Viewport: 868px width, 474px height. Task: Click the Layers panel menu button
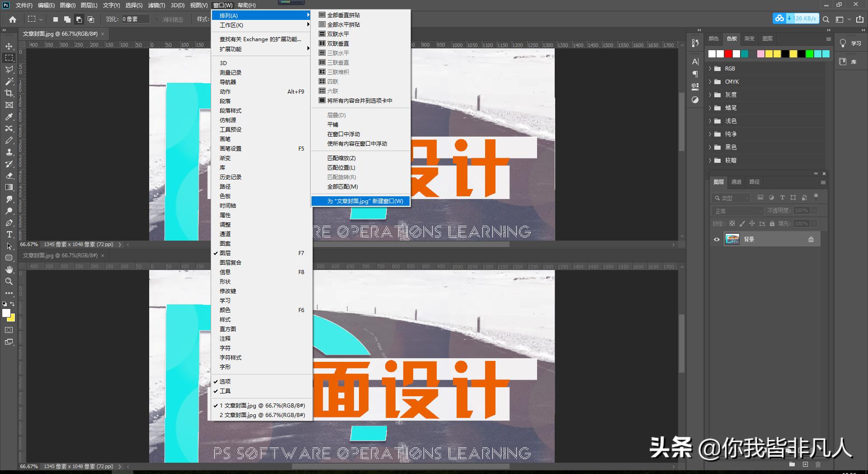[823, 182]
